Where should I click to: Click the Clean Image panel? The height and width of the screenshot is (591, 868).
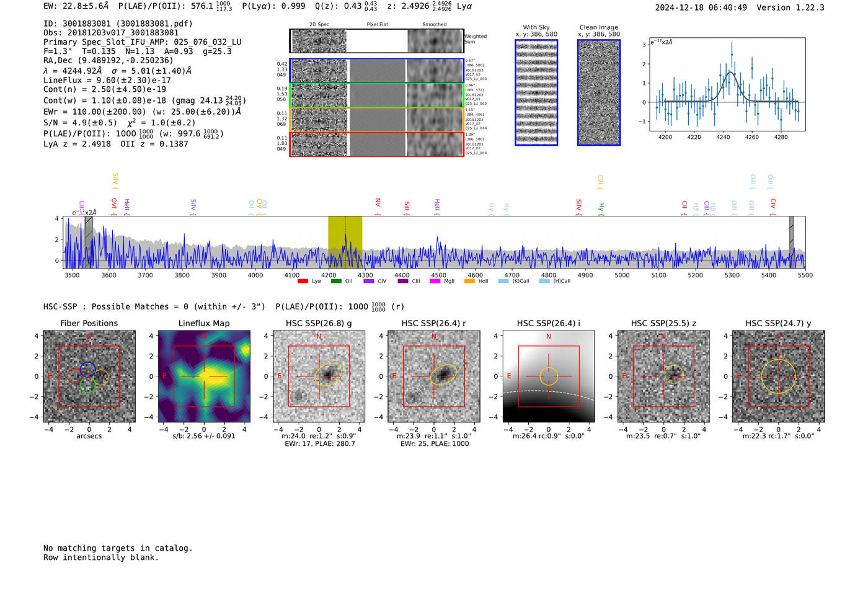(599, 92)
